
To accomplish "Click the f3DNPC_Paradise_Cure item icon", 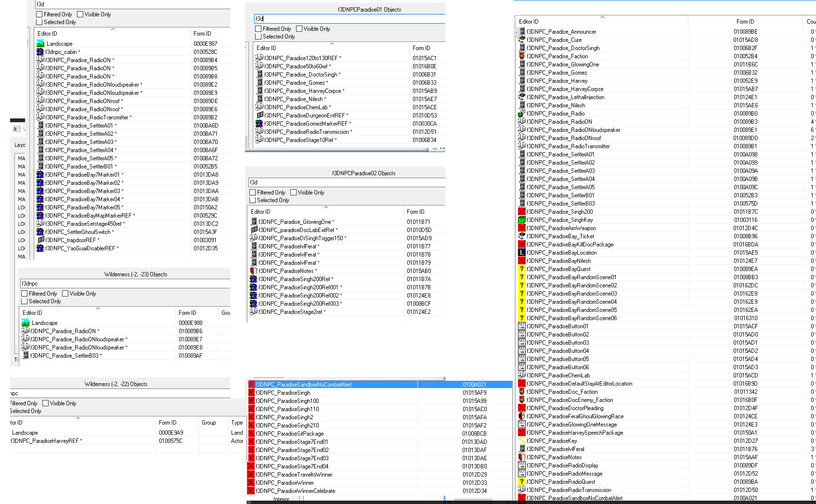I will coord(521,40).
